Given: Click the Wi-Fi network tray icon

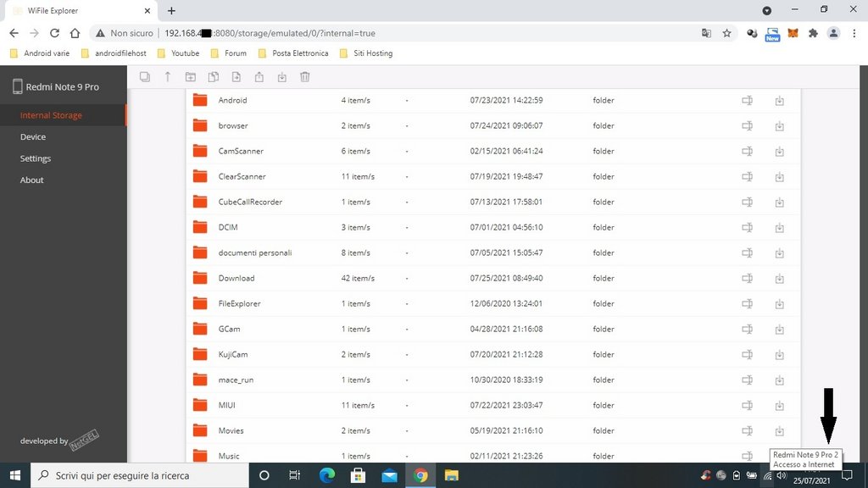Looking at the screenshot, I should (x=767, y=475).
